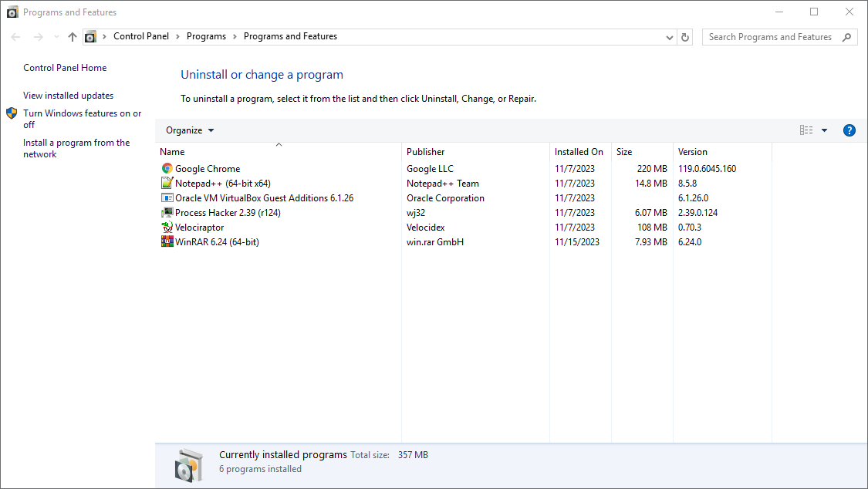Click version cell 119.0.6045.160
Screen dimensions: 868x489
tap(707, 169)
